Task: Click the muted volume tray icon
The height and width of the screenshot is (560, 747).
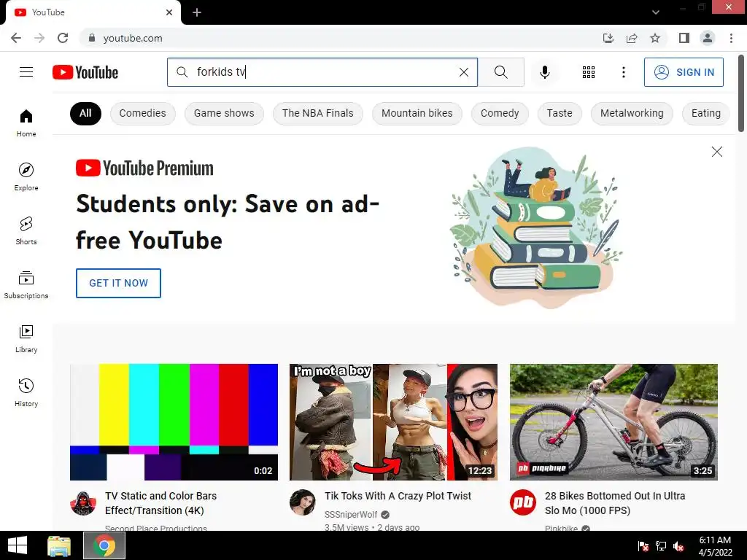Action: coord(678,545)
